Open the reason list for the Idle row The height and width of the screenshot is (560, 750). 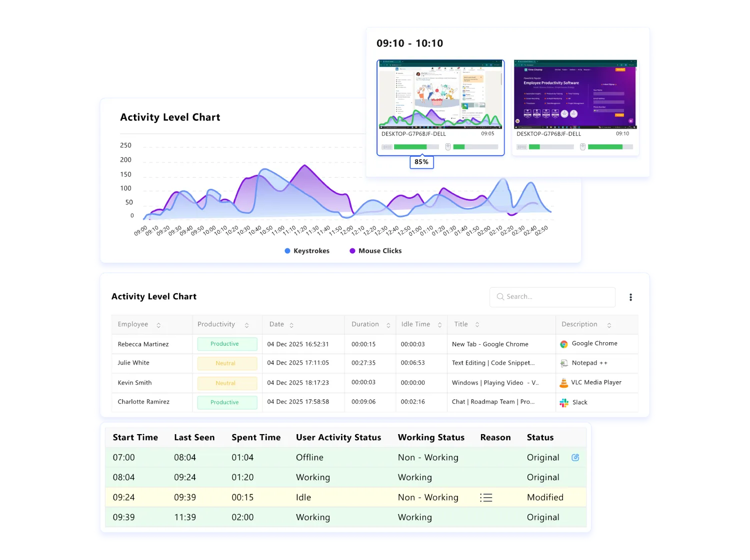[485, 497]
